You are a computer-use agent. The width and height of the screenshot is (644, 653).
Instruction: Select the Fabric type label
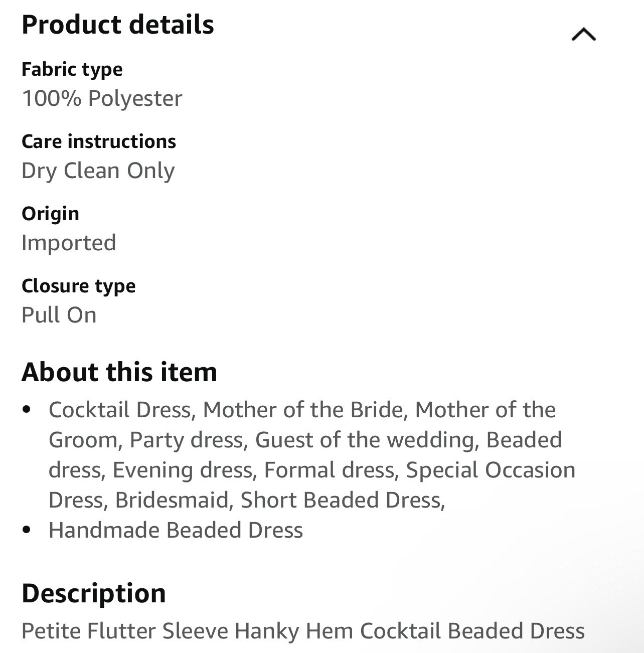(x=72, y=69)
